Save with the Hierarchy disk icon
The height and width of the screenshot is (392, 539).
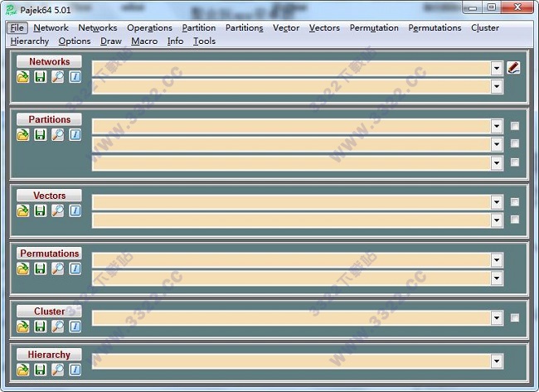(x=41, y=370)
